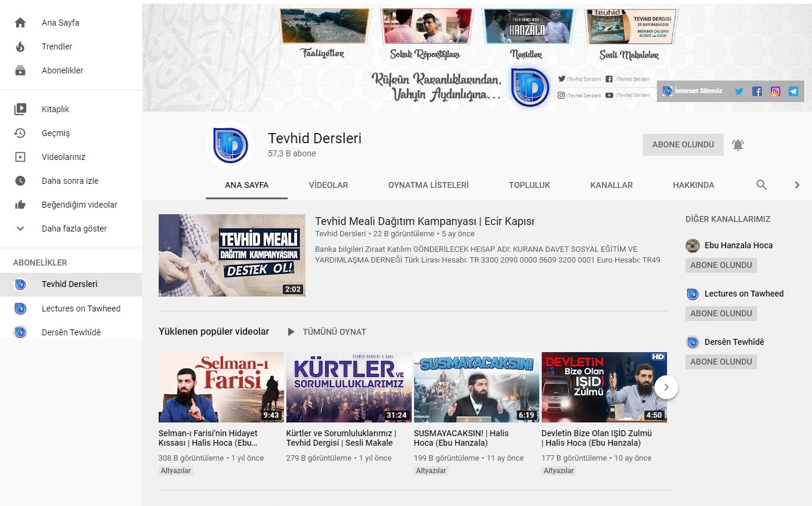Click the ABONE OLUNDU button beside the bell
Screen dimensions: 812x506
point(683,144)
